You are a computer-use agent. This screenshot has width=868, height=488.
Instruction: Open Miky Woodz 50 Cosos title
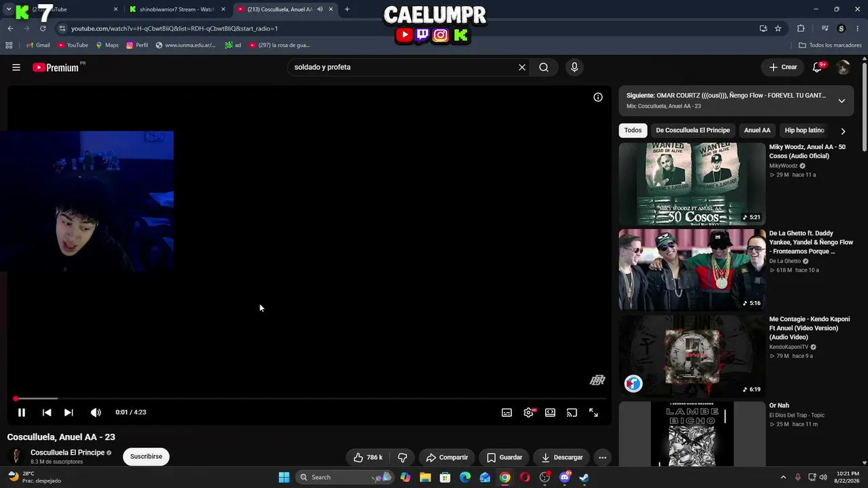click(x=807, y=152)
